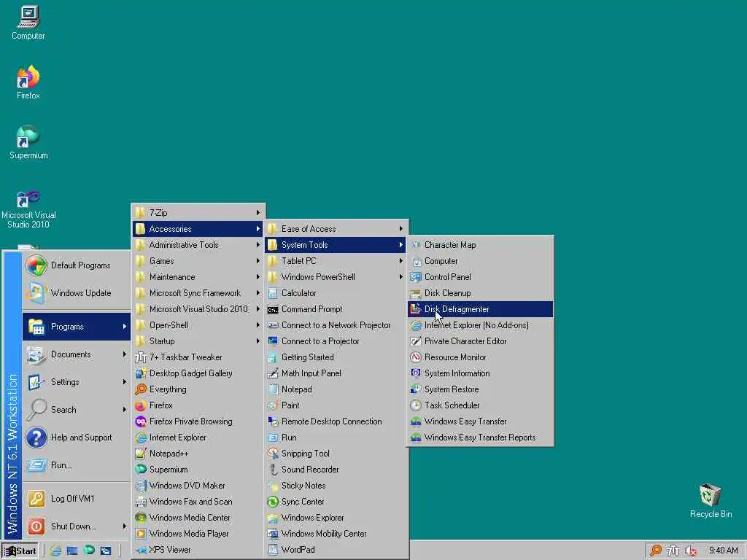
Task: Open Windows Easy Transfer Reports
Action: [x=480, y=437]
